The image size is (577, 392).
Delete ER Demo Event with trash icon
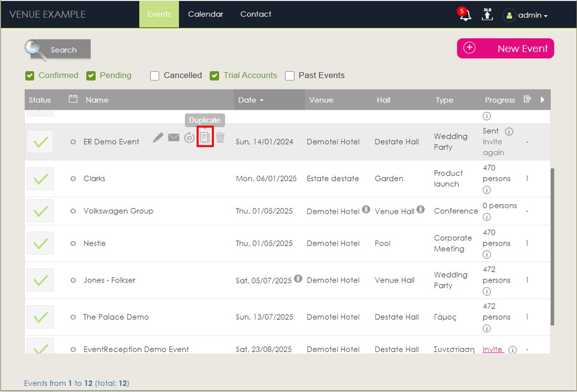click(220, 137)
